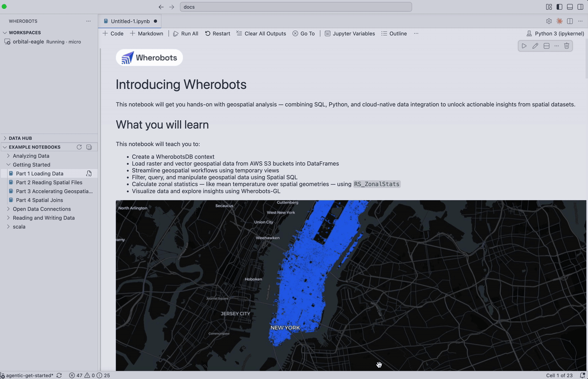The image size is (588, 379).
Task: Toggle secondary side bar visibility
Action: click(x=580, y=7)
